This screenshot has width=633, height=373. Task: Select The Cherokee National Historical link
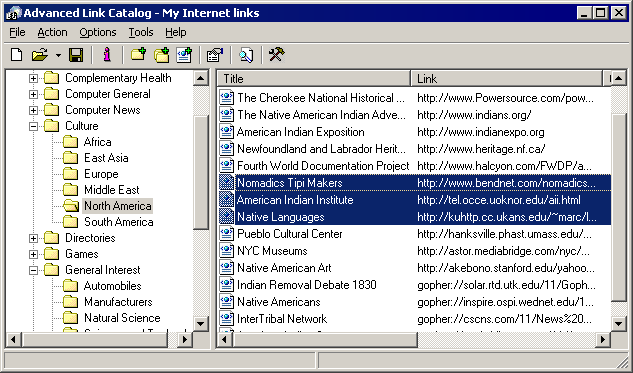pos(321,98)
